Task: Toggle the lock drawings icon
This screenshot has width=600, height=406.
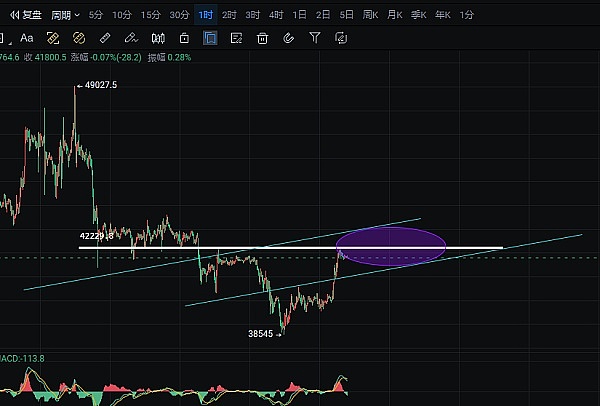Action: point(184,38)
